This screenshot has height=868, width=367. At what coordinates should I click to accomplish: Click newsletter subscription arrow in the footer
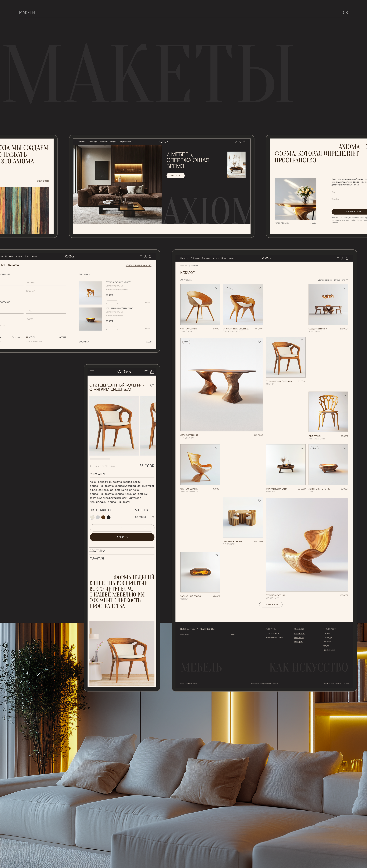[233, 635]
